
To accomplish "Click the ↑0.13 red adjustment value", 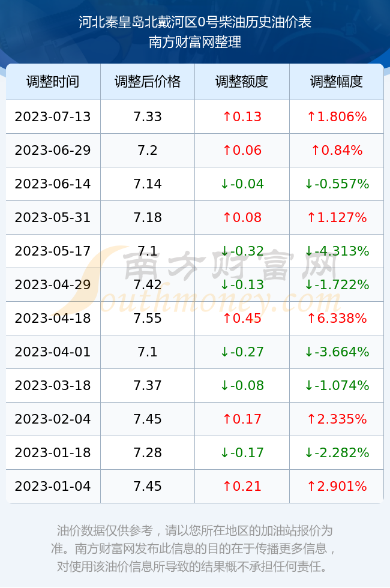I will pyautogui.click(x=242, y=116).
